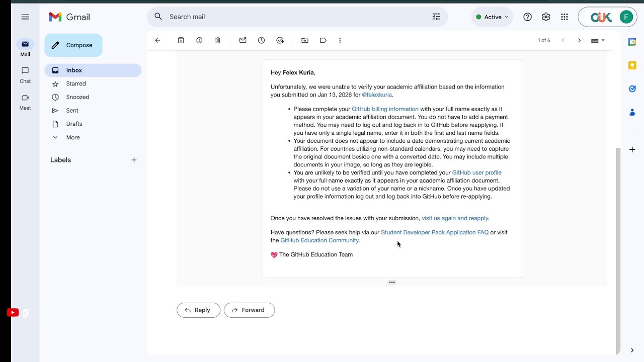This screenshot has height=362, width=644.
Task: Open Support help icon
Action: tap(527, 17)
